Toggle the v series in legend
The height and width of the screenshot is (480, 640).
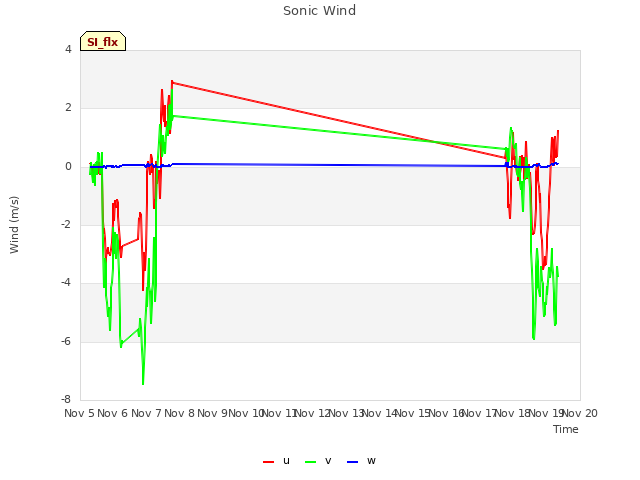tap(318, 461)
